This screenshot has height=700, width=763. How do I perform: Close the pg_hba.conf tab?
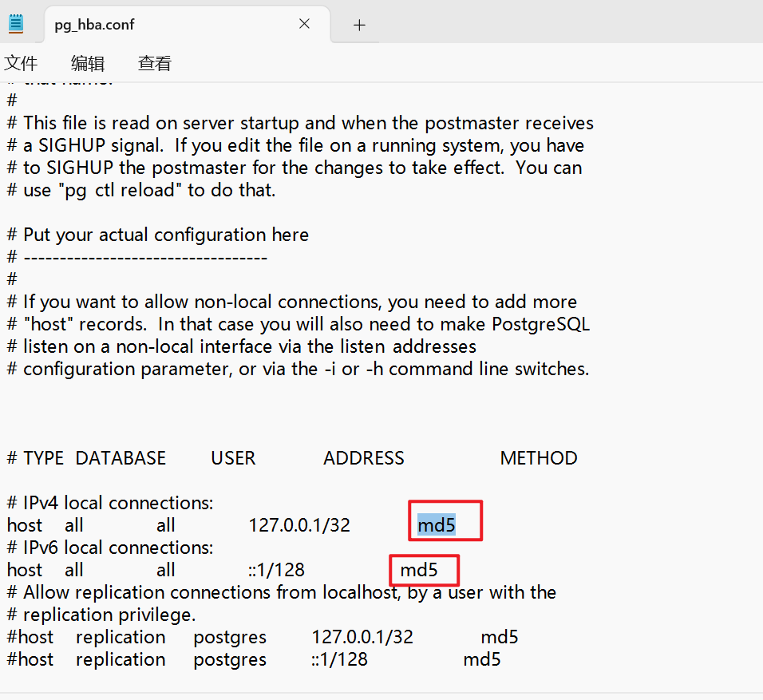coord(305,24)
